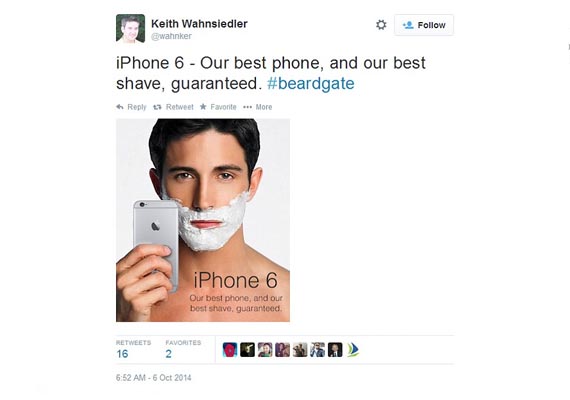Open the dark second retweeter avatar

click(247, 350)
